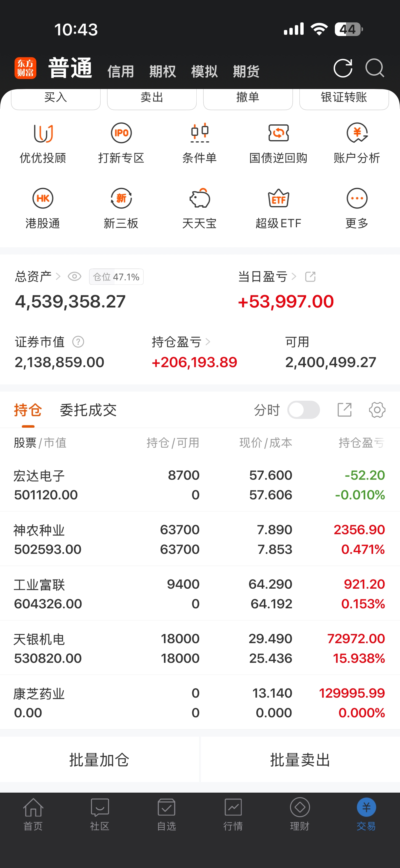
Task: Open 条件单 candlestick icon
Action: 200,133
